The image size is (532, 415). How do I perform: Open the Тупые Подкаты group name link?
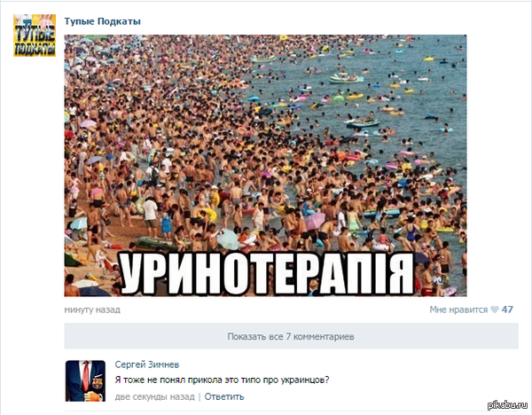103,21
